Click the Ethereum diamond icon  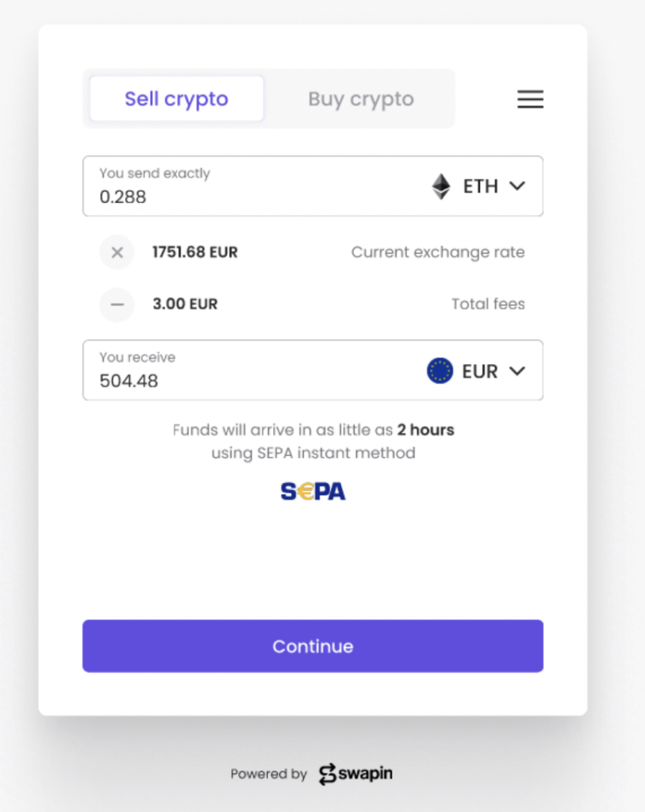[x=441, y=186]
